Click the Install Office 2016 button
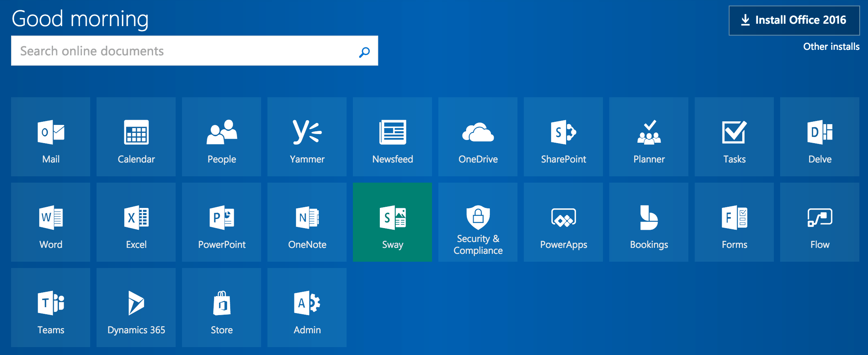The height and width of the screenshot is (355, 868). coord(794,21)
